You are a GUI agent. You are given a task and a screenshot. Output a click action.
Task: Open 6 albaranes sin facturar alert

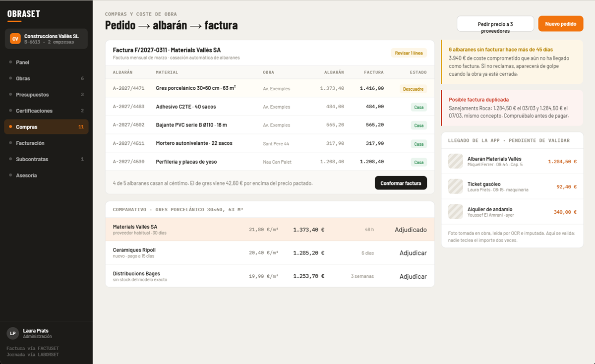[x=512, y=62]
